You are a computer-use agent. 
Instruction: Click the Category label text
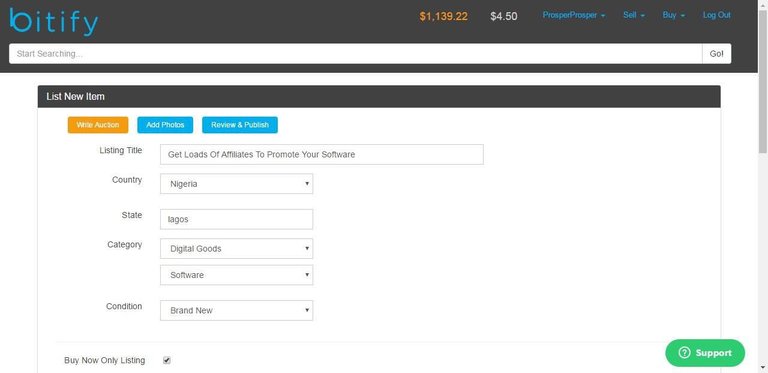tap(124, 244)
